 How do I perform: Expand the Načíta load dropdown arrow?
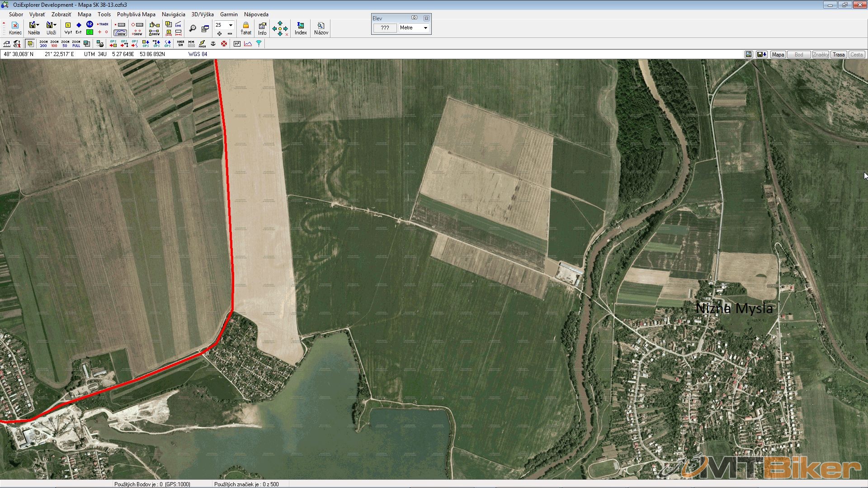tap(38, 25)
